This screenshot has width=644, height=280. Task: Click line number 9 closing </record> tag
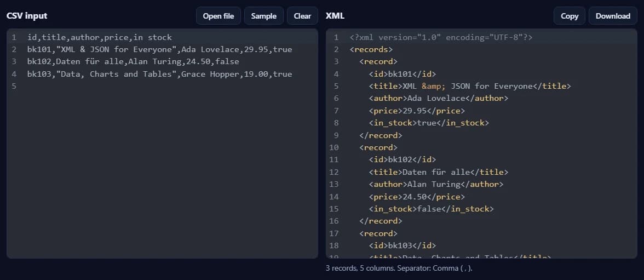[381, 135]
